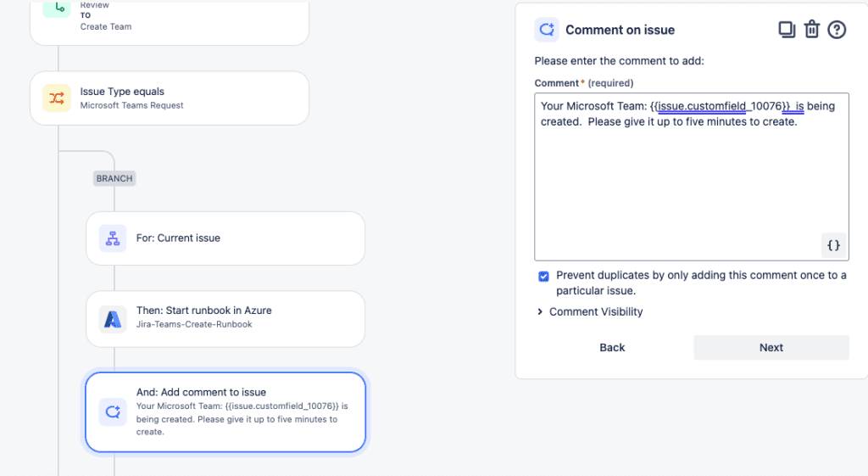Image resolution: width=868 pixels, height=476 pixels.
Task: Click the Next button
Action: click(771, 348)
